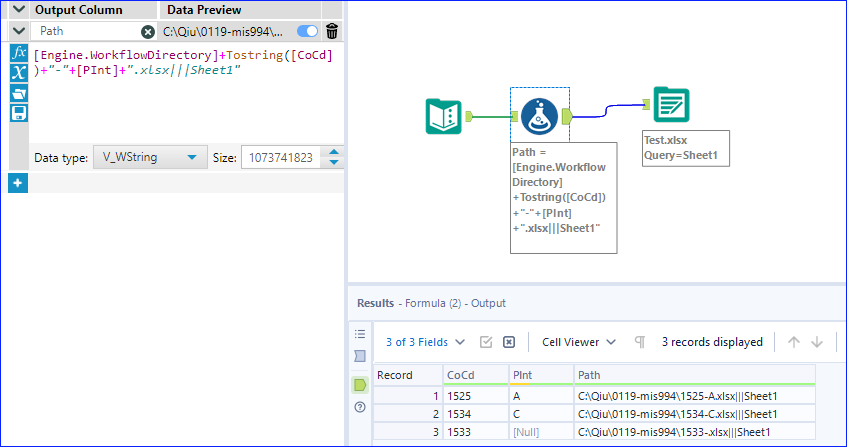The image size is (847, 447).
Task: Select the Formula flask tool on canvas
Action: [539, 116]
